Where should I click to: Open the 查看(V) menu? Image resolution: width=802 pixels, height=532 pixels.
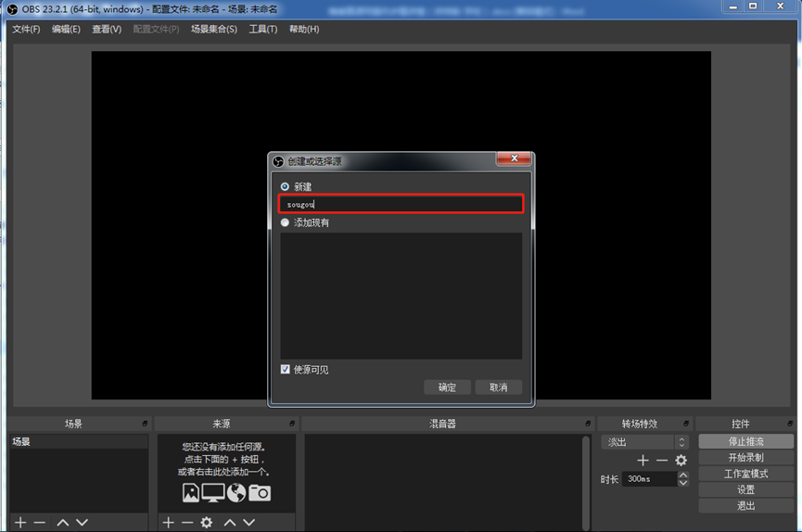[x=107, y=29]
